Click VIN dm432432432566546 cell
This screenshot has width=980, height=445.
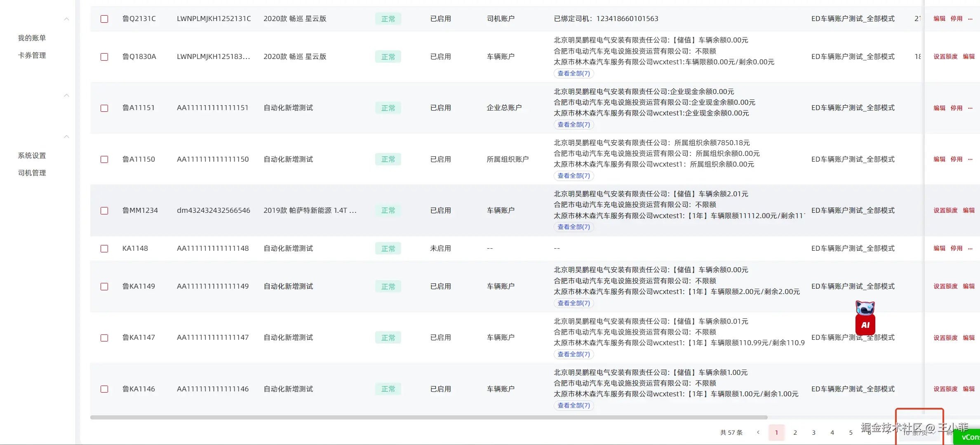(x=214, y=210)
